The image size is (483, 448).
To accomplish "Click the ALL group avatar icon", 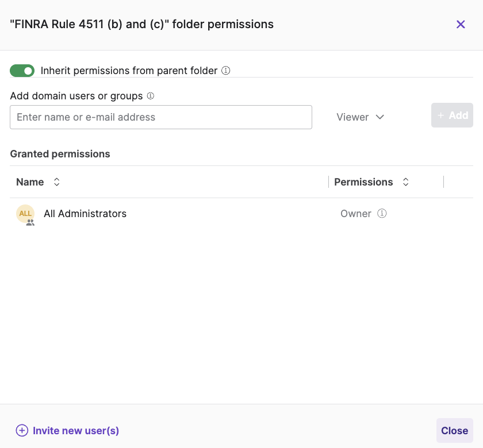I will coord(25,214).
